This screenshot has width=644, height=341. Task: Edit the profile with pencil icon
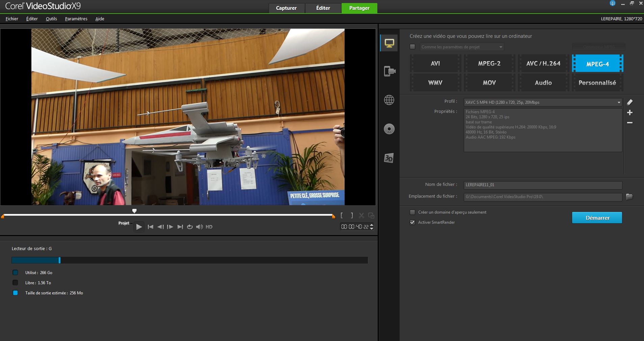(630, 102)
